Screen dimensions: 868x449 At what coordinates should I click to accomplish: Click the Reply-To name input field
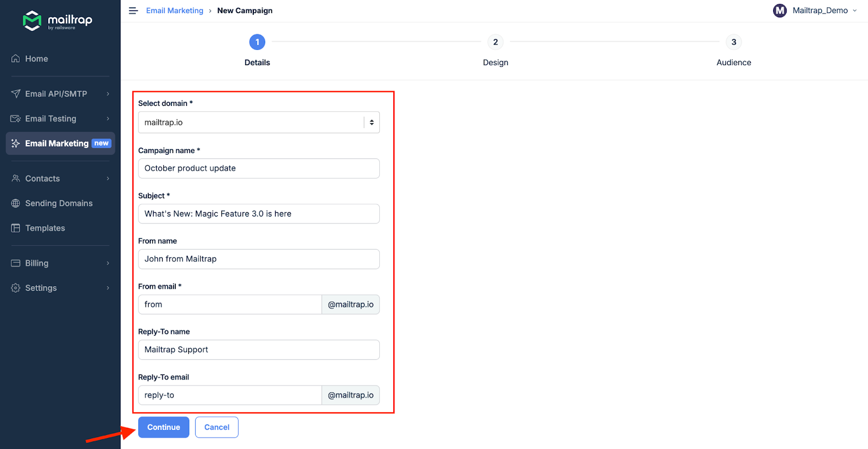coord(259,350)
